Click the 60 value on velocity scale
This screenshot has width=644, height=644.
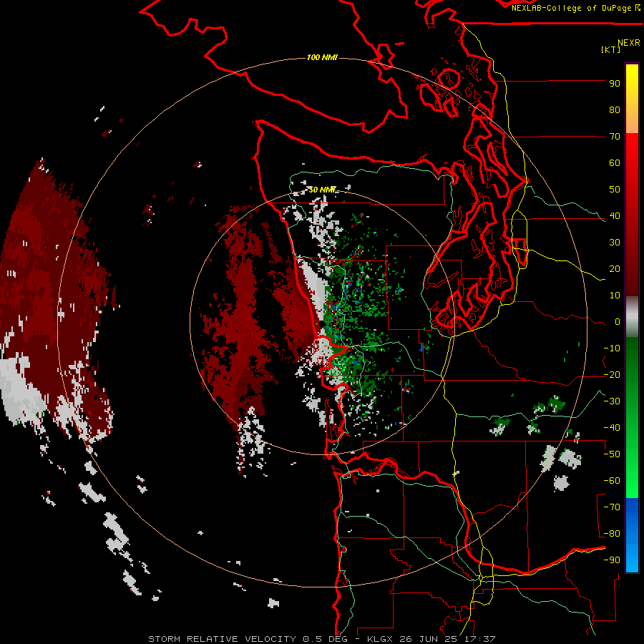click(x=615, y=163)
